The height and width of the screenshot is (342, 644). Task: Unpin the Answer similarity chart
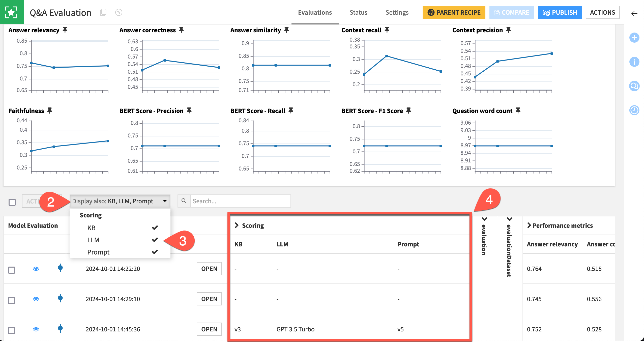coord(286,30)
